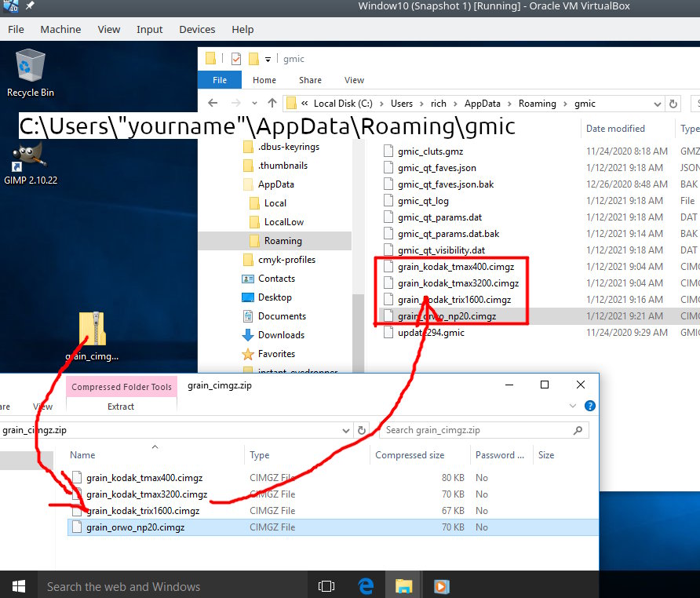Expand the zip window ribbon chevron
Image resolution: width=700 pixels, height=598 pixels.
(x=573, y=406)
